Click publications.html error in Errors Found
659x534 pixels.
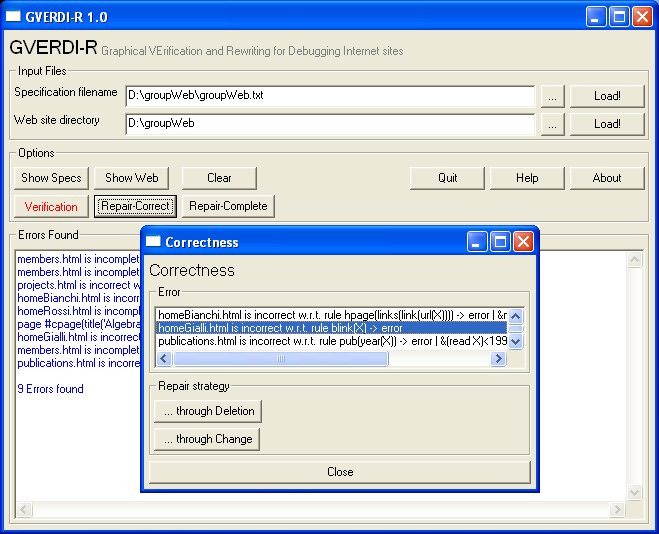tap(78, 363)
